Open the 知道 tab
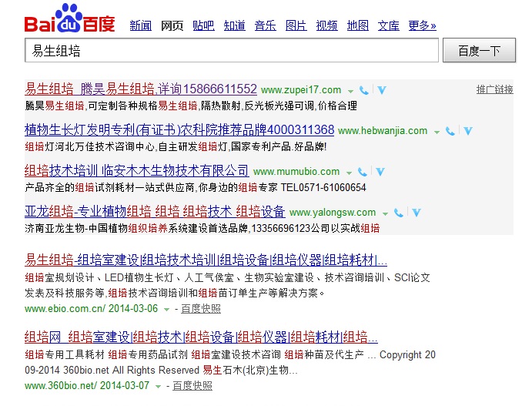Screen dimensions: 532x406 (x=235, y=25)
